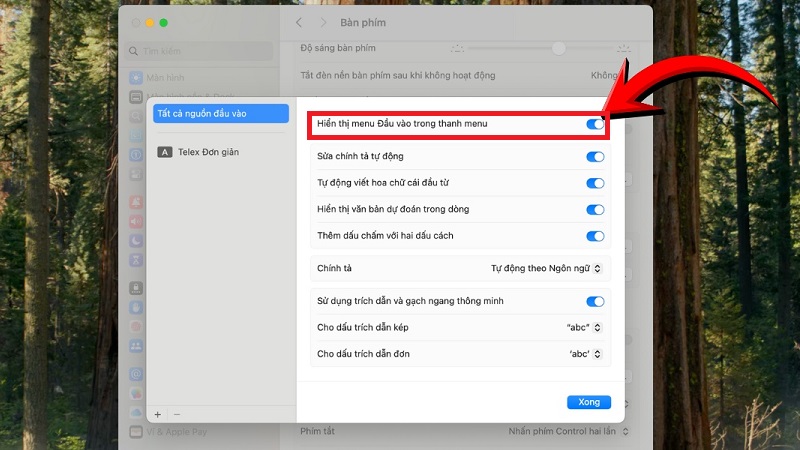Toggle Hiển thị văn bản dự đoán trong dòng

(x=595, y=210)
